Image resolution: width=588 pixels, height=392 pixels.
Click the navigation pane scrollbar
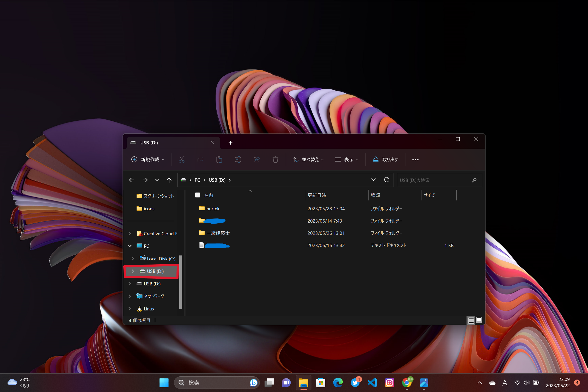click(181, 282)
